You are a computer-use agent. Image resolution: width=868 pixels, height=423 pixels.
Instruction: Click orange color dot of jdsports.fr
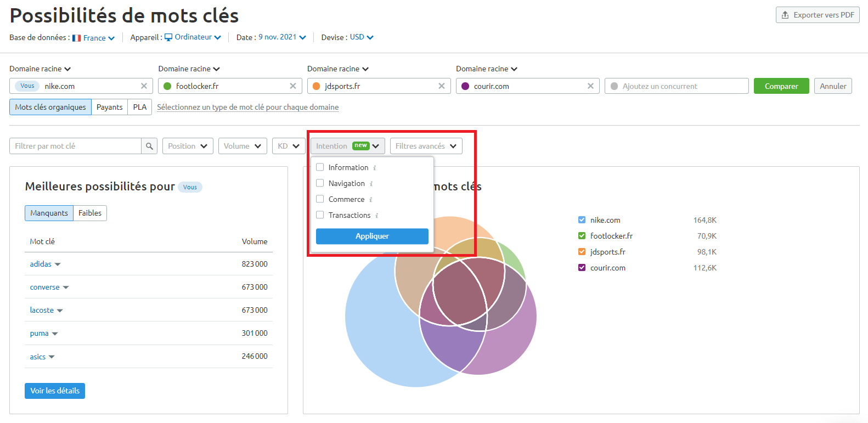tap(316, 86)
